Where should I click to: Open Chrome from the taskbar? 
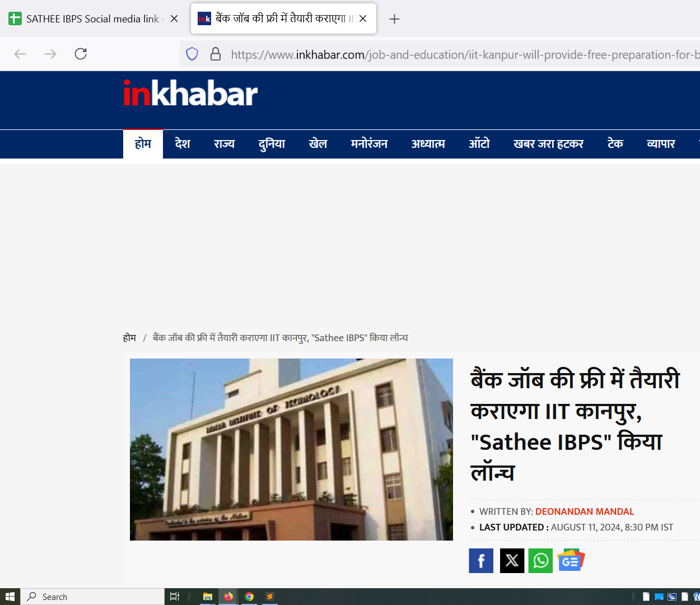[x=249, y=597]
